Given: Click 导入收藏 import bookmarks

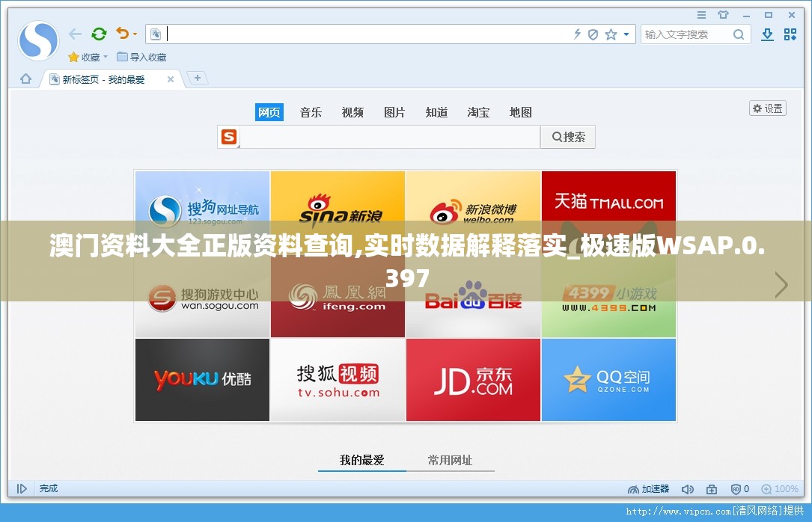Looking at the screenshot, I should coord(142,57).
